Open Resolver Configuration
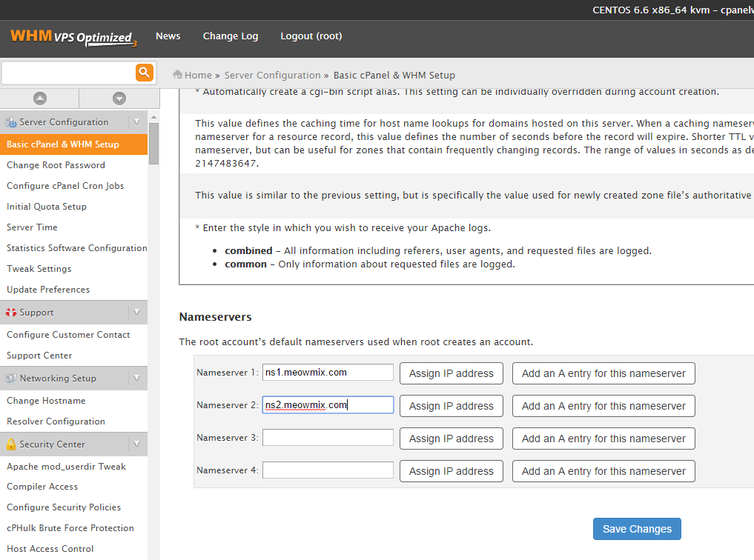This screenshot has width=754, height=560. (56, 421)
